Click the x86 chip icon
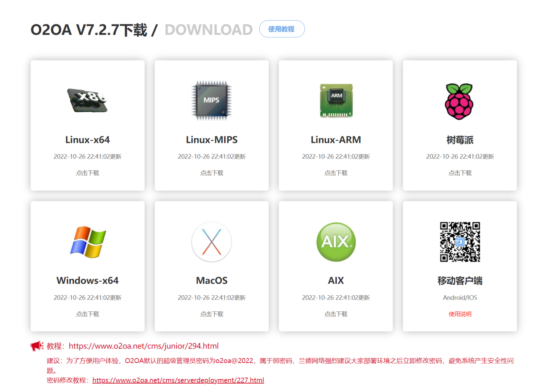The image size is (544, 392). click(87, 100)
